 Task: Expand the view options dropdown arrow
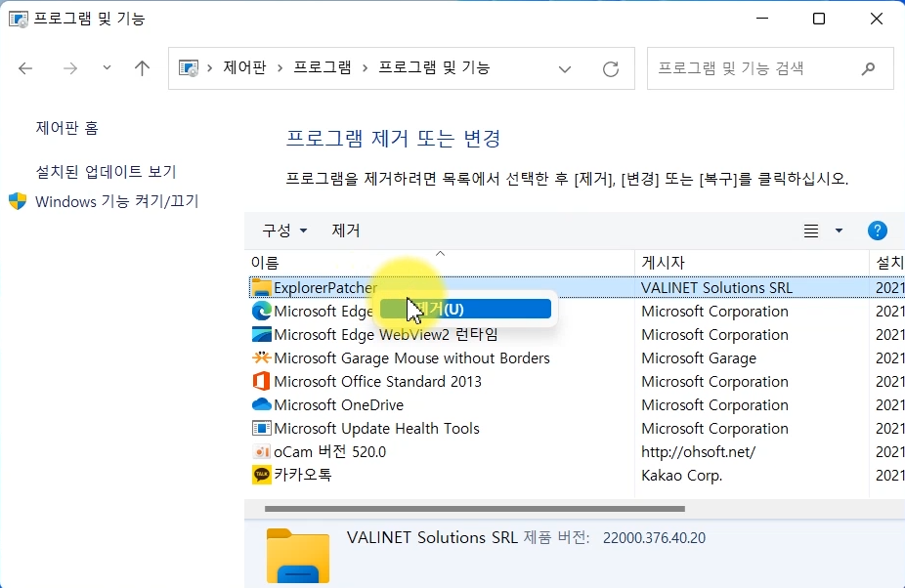click(839, 231)
